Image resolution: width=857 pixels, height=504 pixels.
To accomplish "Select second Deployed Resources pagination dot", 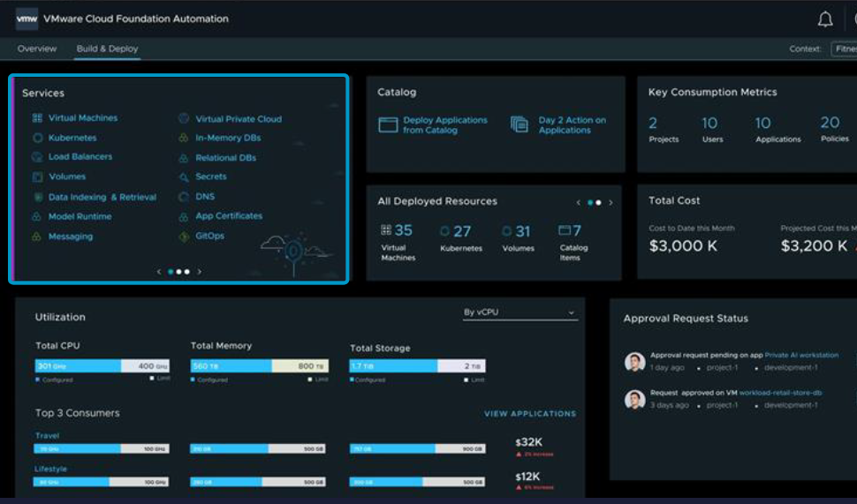I will [598, 203].
